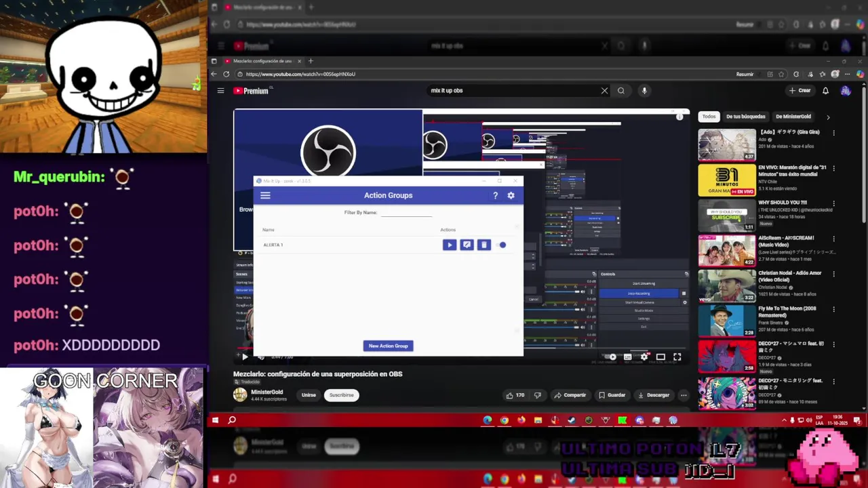Viewport: 868px width, 488px height.
Task: Click the Unirse button
Action: click(309, 395)
